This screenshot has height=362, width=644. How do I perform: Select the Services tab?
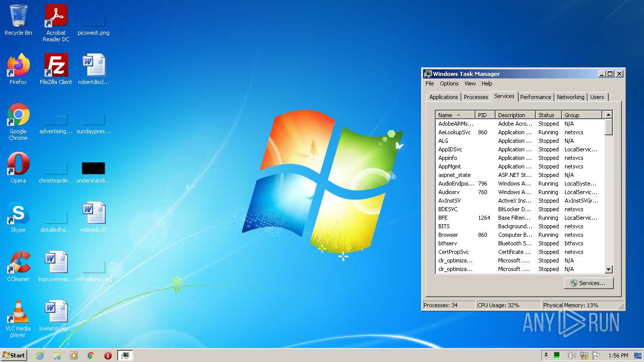504,96
